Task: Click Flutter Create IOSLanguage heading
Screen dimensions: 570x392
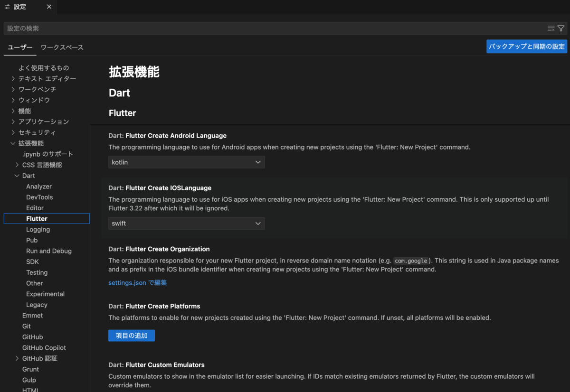Action: pos(168,188)
